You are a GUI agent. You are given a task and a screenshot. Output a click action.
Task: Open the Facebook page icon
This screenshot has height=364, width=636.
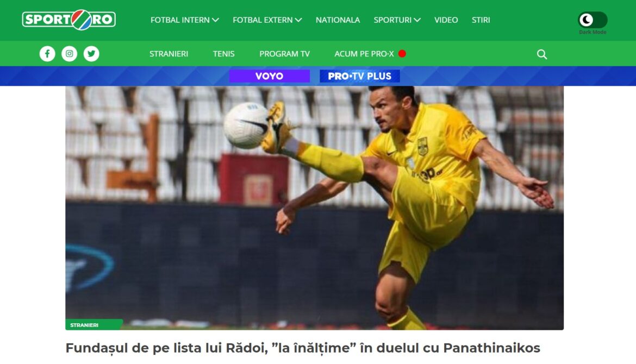click(47, 53)
